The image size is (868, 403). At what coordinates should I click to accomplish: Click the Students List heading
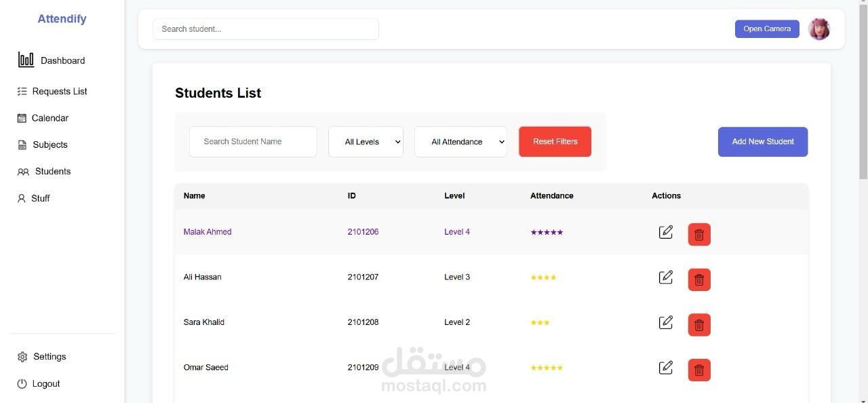point(218,93)
